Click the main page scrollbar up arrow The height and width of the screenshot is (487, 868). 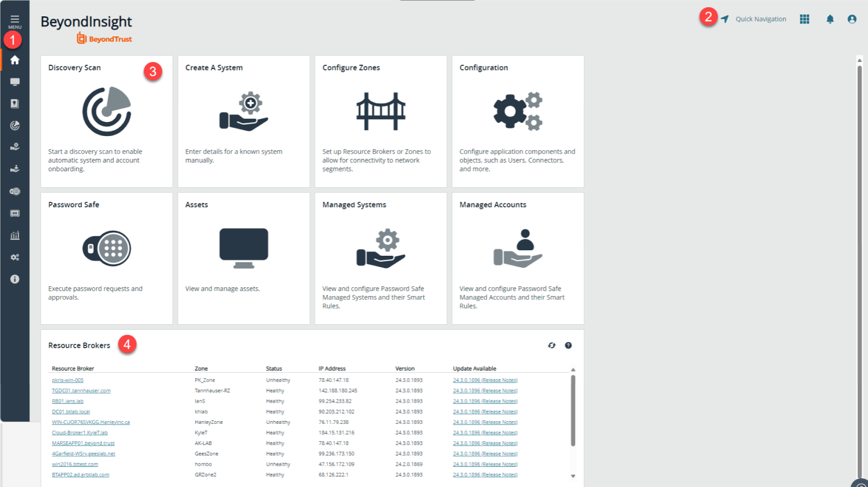point(859,60)
